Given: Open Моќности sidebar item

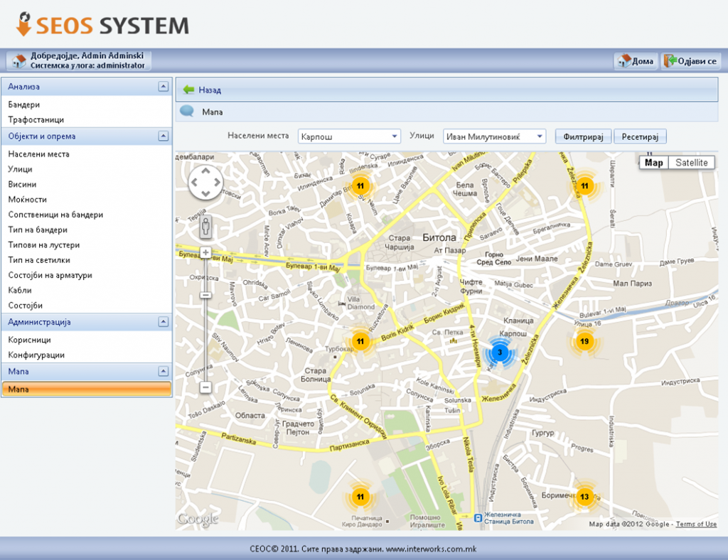Looking at the screenshot, I should coord(28,200).
